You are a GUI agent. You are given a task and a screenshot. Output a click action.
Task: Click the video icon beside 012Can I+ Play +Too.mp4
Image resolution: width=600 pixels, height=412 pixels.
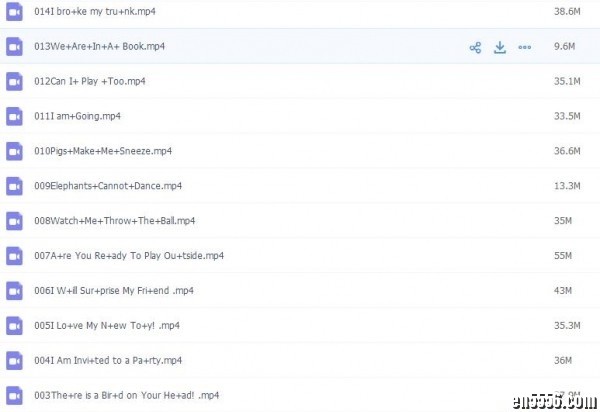coord(14,81)
